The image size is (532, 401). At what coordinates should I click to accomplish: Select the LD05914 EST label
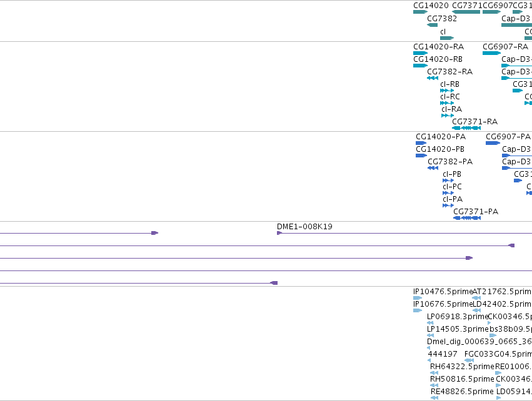[514, 392]
